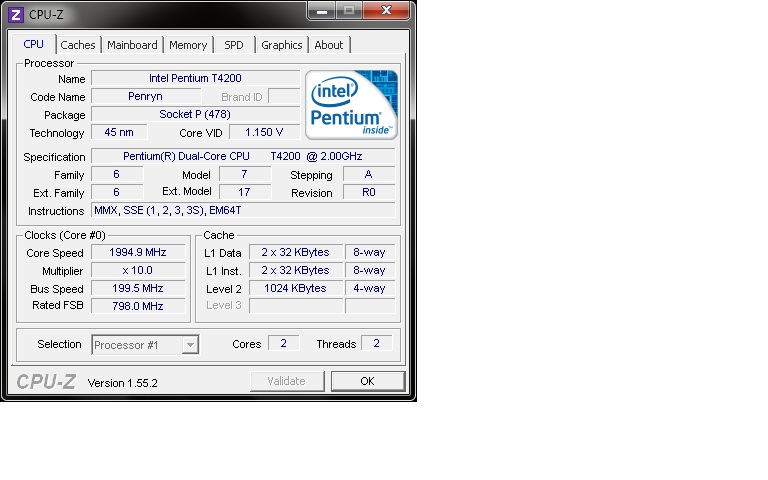Viewport: 768px width, 480px height.
Task: Click the Intel Pentium inside logo
Action: [x=351, y=105]
